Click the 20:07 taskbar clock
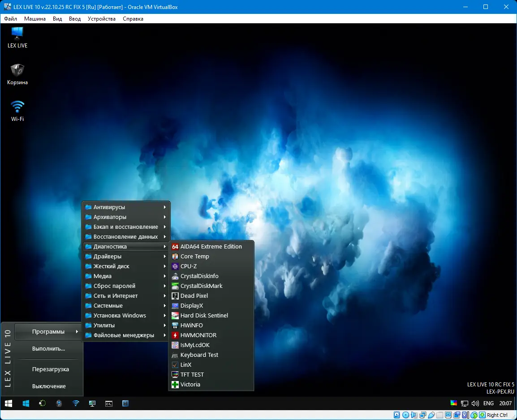 505,403
